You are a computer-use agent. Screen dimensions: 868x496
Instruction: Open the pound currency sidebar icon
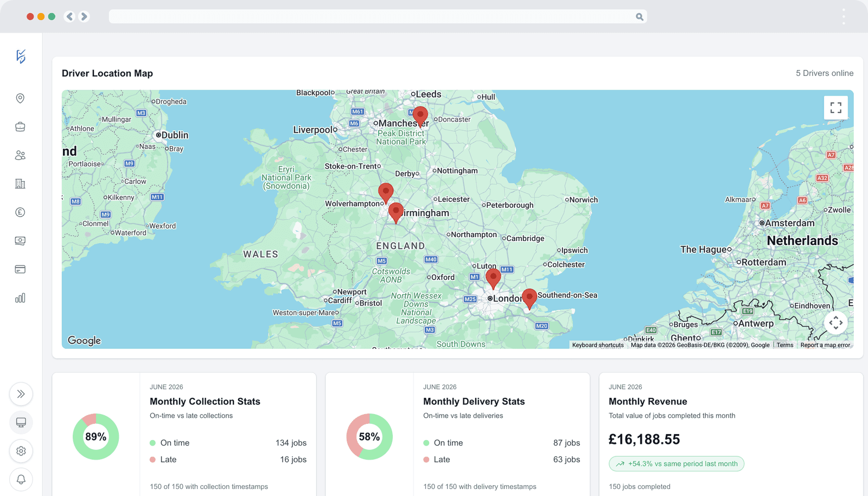click(x=20, y=212)
